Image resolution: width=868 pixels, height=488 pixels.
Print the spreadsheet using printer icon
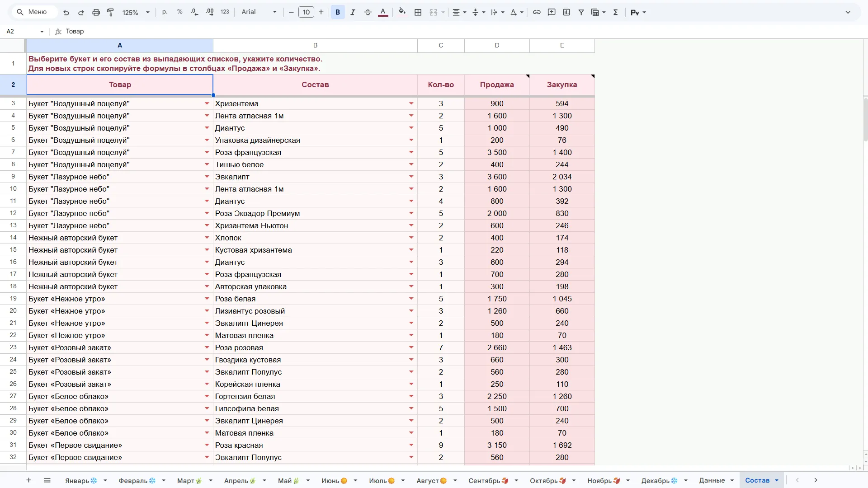click(x=96, y=12)
